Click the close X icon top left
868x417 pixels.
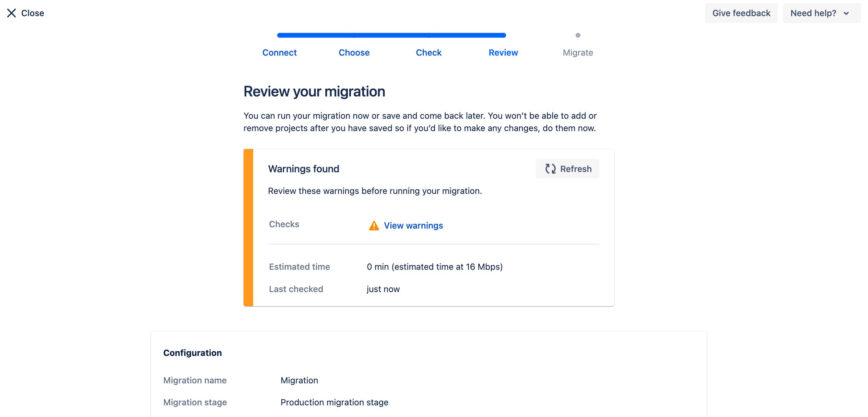(11, 12)
